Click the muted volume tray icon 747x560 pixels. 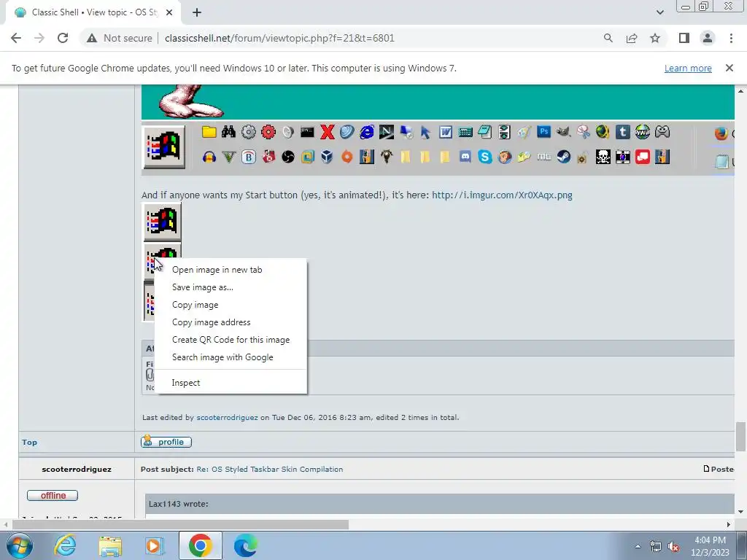click(673, 547)
